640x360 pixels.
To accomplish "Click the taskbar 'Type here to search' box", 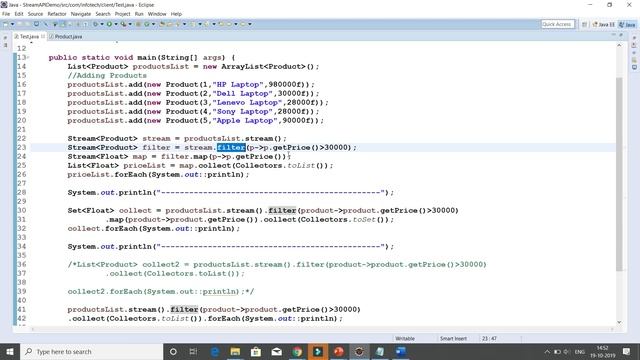I will pos(91,351).
